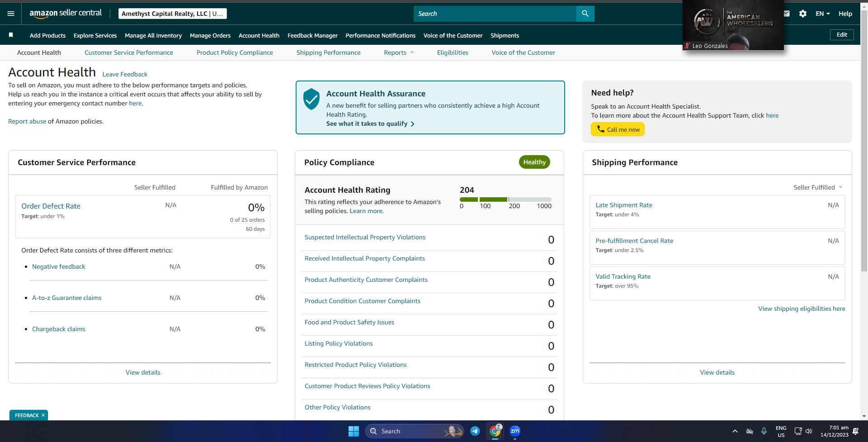Open Telegram from the taskbar
Screen dimensions: 868x442
475,431
